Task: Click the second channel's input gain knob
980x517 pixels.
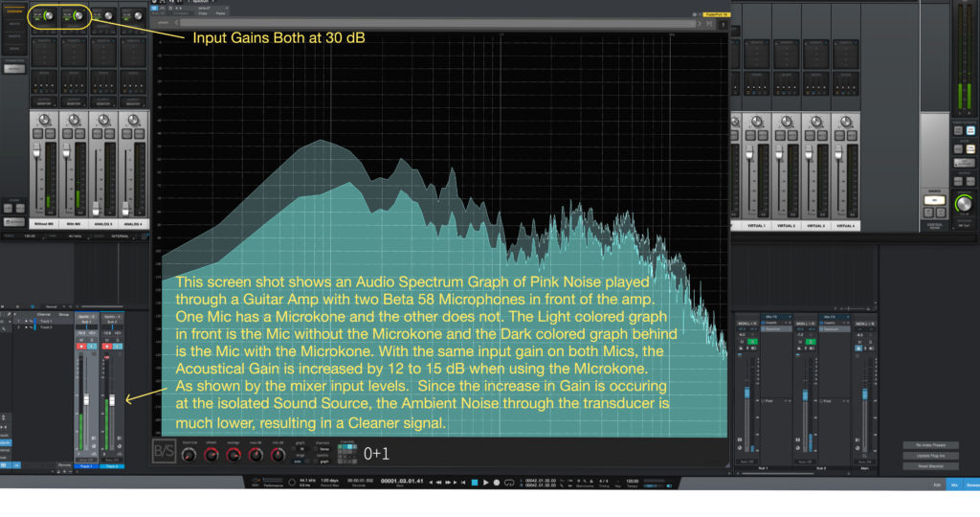Action: click(78, 15)
